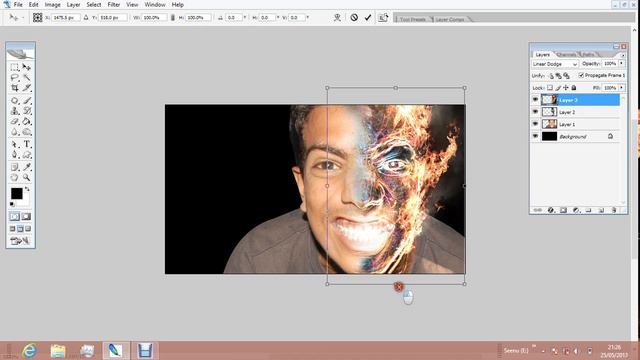Open the Filter menu
The width and height of the screenshot is (640, 360).
coord(113,5)
